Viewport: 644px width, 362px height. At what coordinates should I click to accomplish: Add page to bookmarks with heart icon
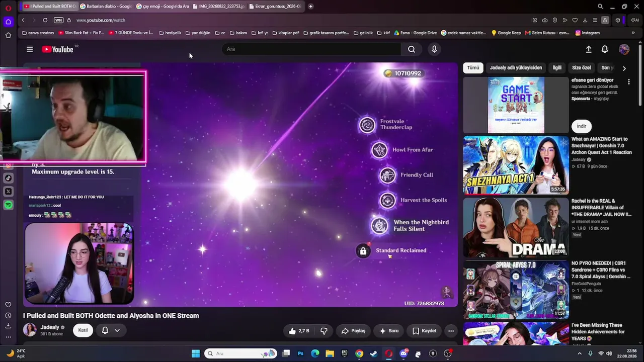(575, 20)
